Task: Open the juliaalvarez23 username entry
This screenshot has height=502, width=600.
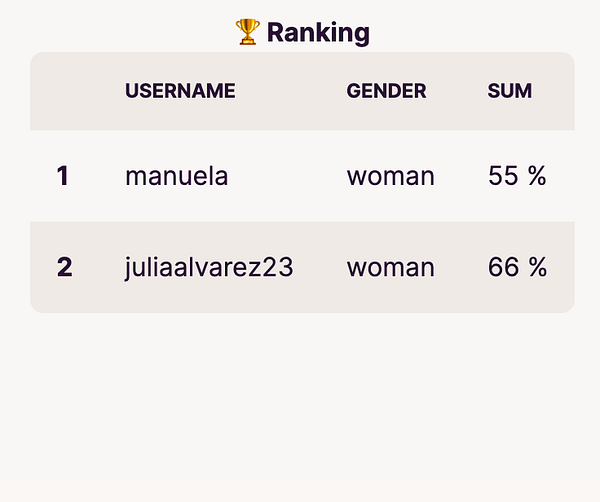Action: 209,267
